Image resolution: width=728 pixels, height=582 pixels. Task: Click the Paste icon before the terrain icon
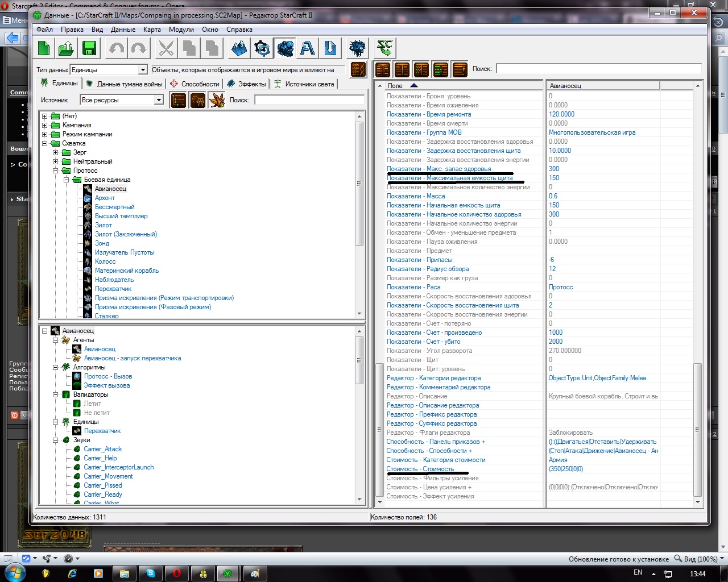pyautogui.click(x=211, y=48)
